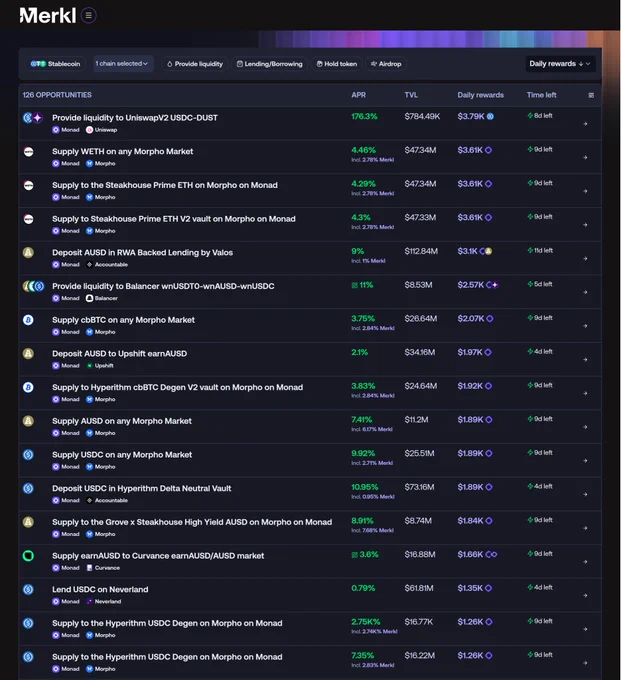Click Balancer protocol tag icon
Image resolution: width=621 pixels, height=680 pixels.
coord(89,298)
